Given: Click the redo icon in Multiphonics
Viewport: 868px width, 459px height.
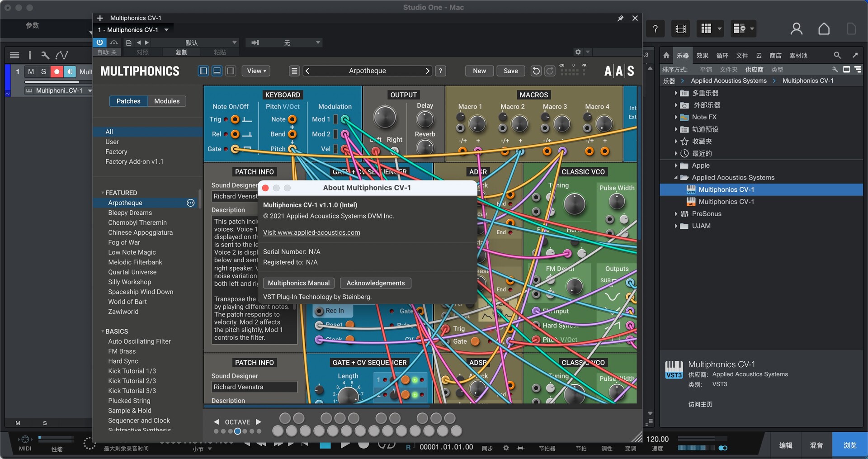Looking at the screenshot, I should (550, 71).
